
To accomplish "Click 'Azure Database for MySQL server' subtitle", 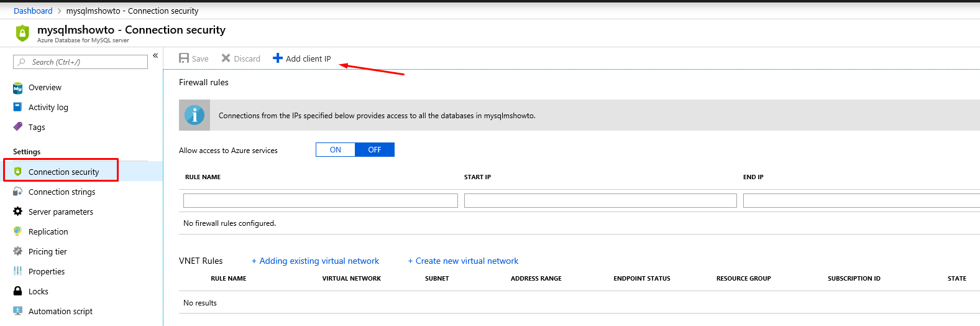I will 83,40.
